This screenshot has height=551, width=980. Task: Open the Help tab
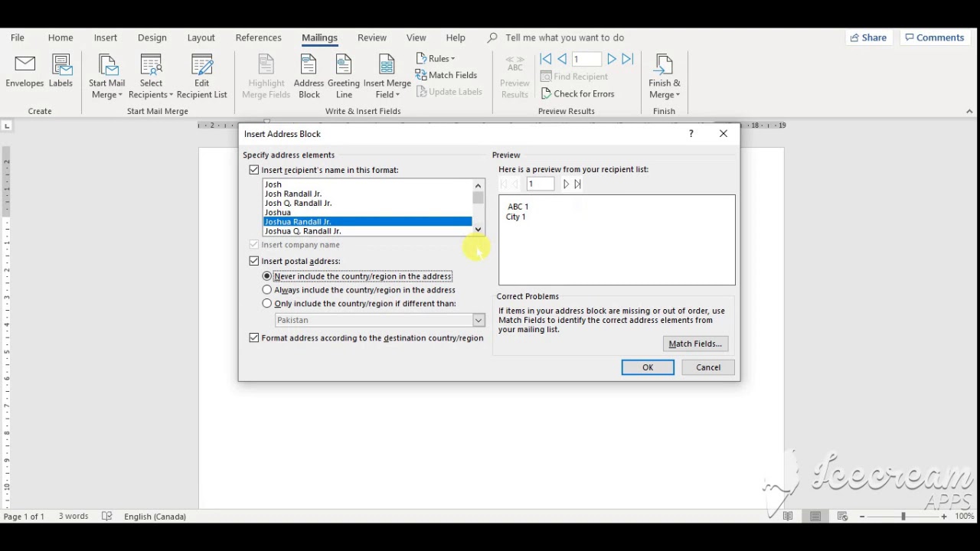(x=456, y=37)
